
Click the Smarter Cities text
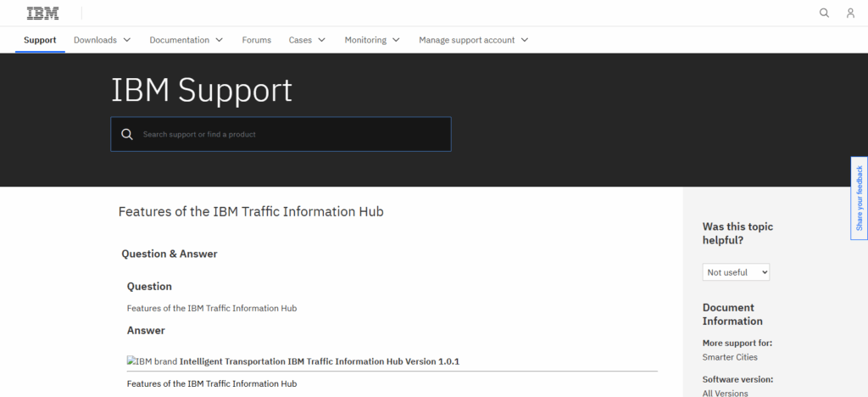730,357
